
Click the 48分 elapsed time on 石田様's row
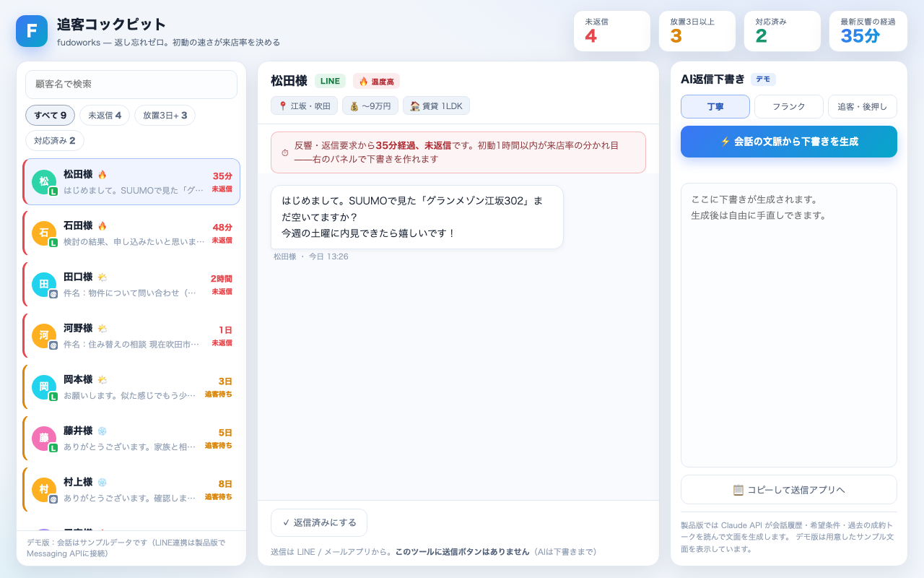click(x=222, y=228)
